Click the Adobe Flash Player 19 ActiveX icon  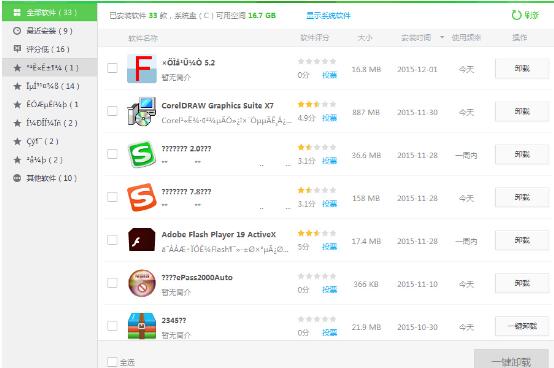pos(142,240)
